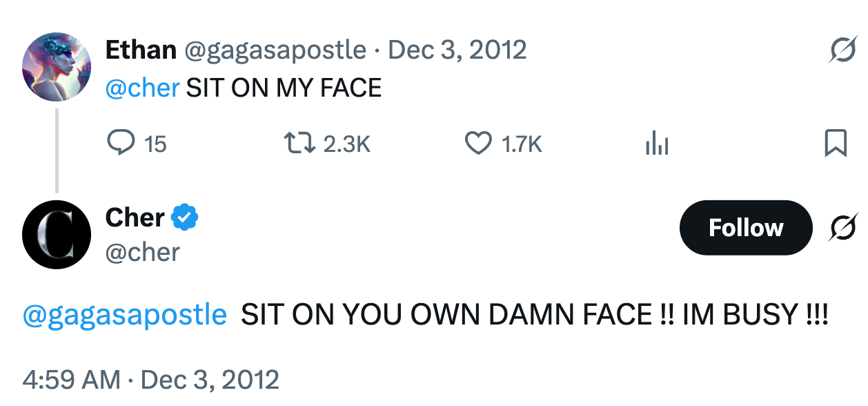Follow Cher
868x406 pixels.
[x=745, y=228]
